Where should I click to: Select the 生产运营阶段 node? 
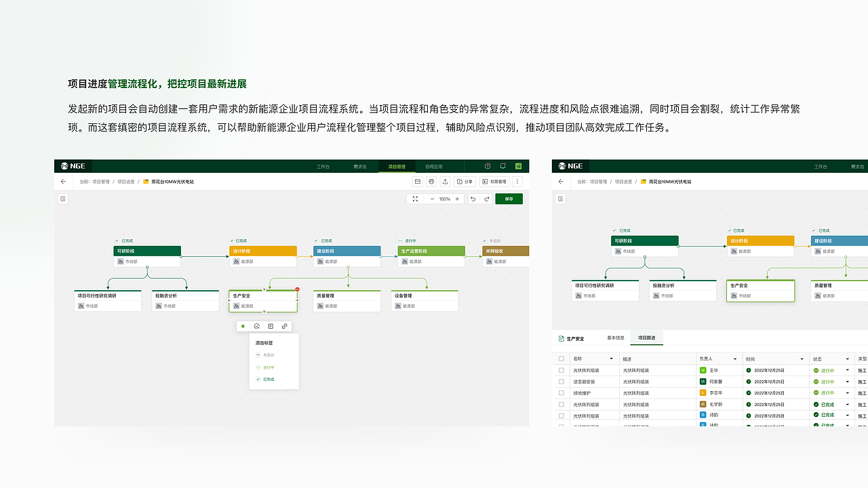click(431, 256)
